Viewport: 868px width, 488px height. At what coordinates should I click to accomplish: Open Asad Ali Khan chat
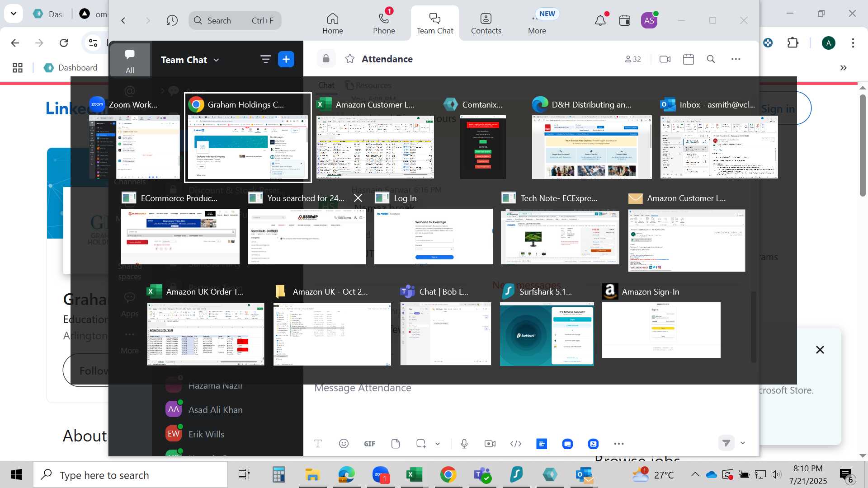pyautogui.click(x=216, y=410)
